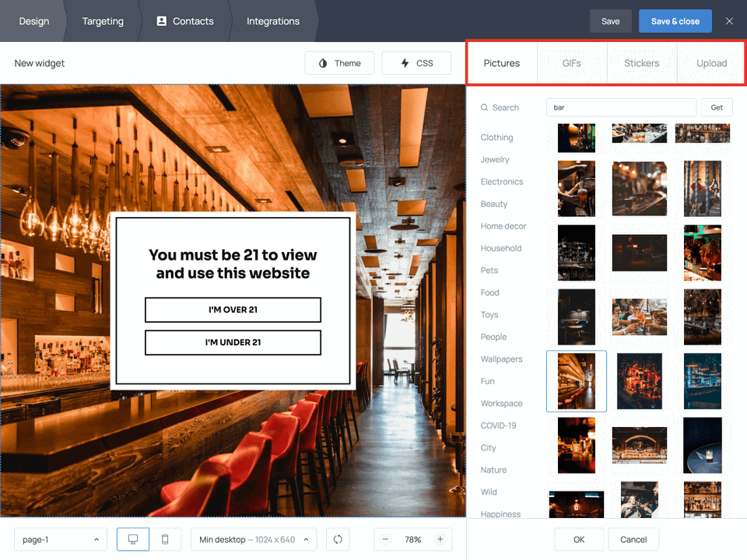The width and height of the screenshot is (747, 560).
Task: Click the image search input containing bar
Action: pyautogui.click(x=620, y=107)
